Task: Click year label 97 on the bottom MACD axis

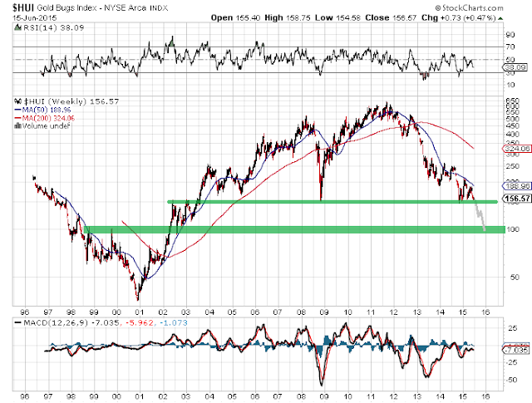Action: point(48,396)
